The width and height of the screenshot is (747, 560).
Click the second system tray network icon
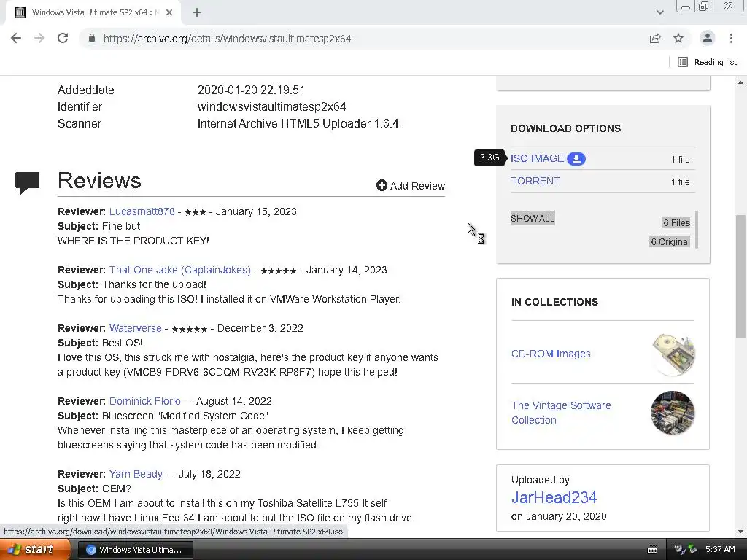click(x=692, y=550)
